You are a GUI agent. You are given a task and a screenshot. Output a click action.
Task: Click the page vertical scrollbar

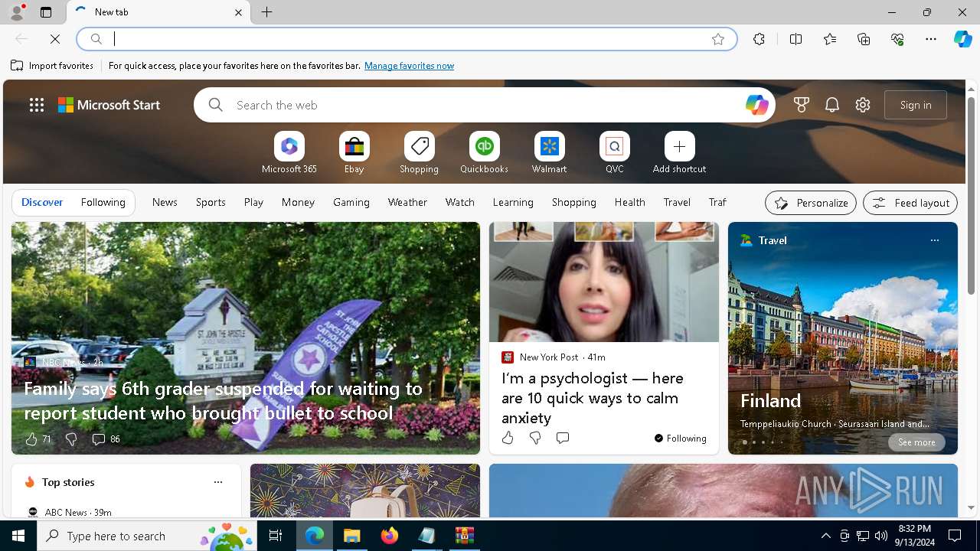click(x=971, y=196)
